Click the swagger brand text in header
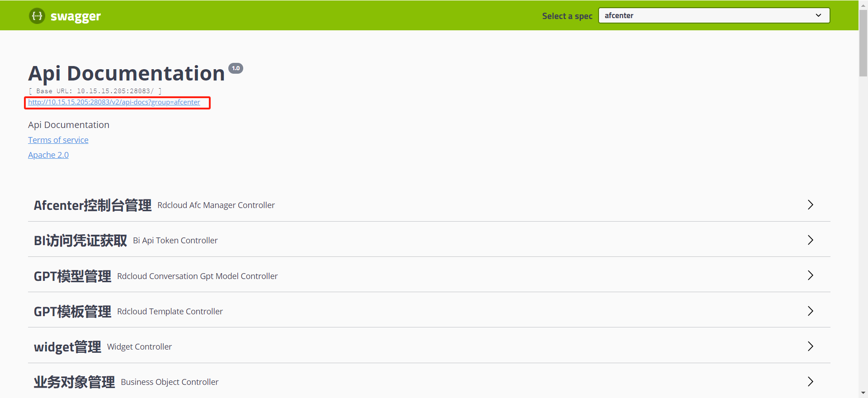868x398 pixels. 75,16
